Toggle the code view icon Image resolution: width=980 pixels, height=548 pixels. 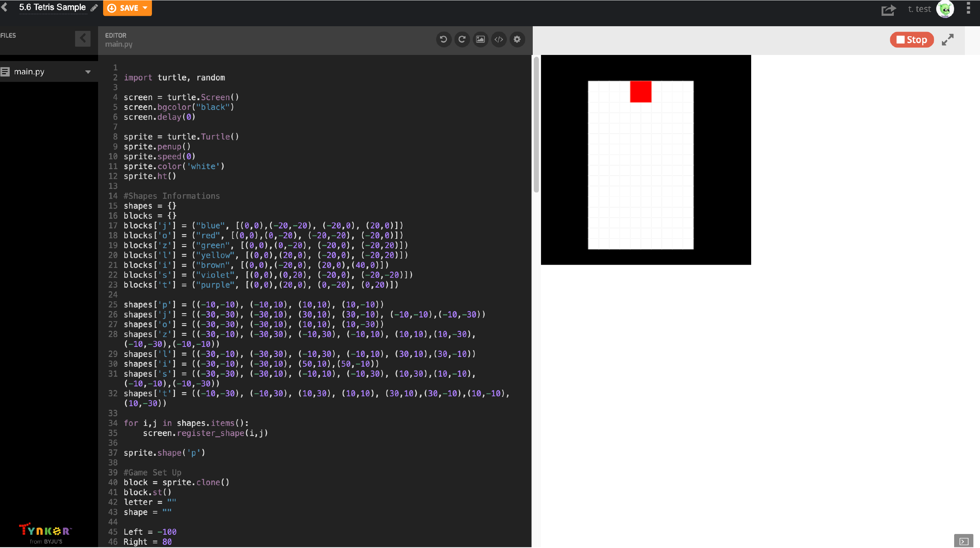point(498,39)
